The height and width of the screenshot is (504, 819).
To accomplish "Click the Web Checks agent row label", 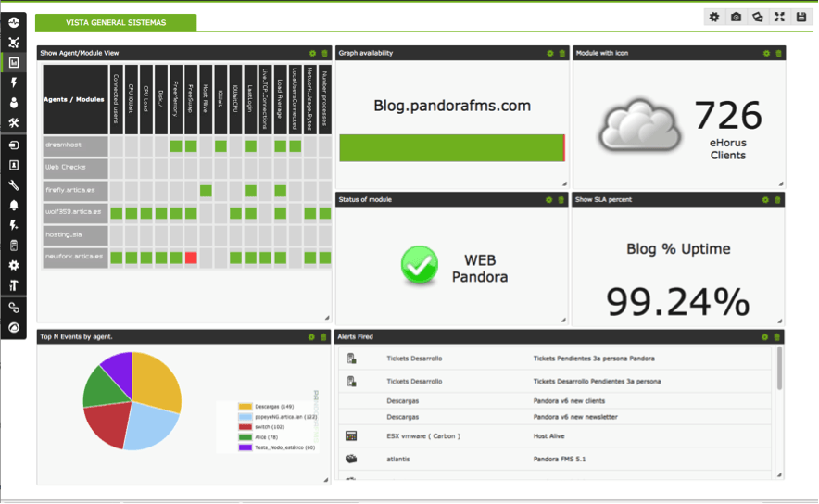I will [x=75, y=169].
